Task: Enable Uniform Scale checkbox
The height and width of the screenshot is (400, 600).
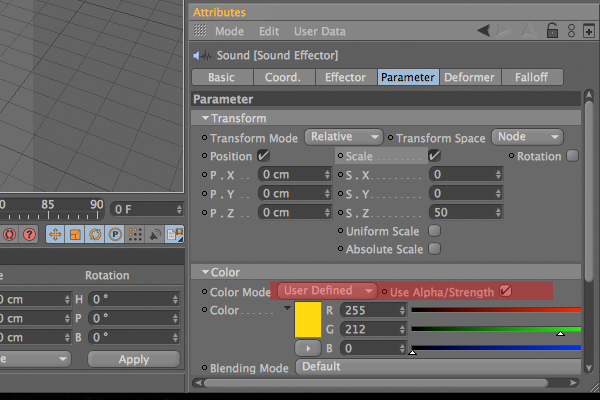Action: click(x=434, y=231)
